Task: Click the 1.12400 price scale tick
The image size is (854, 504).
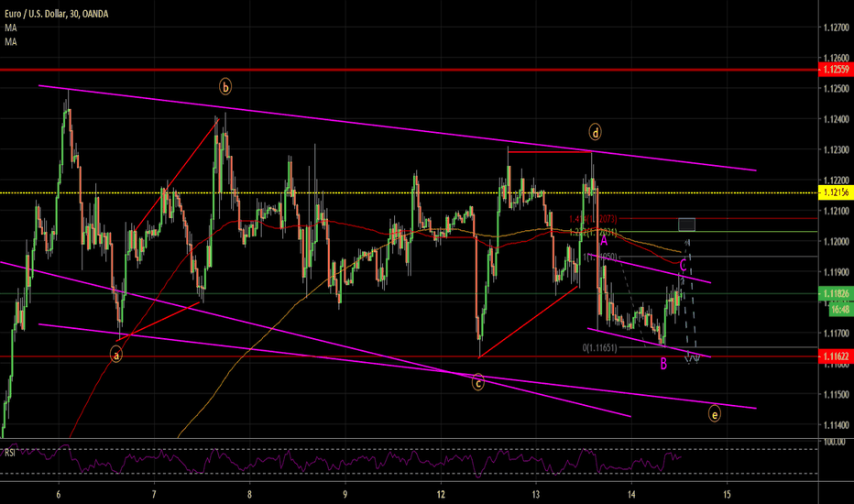Action: pos(836,119)
